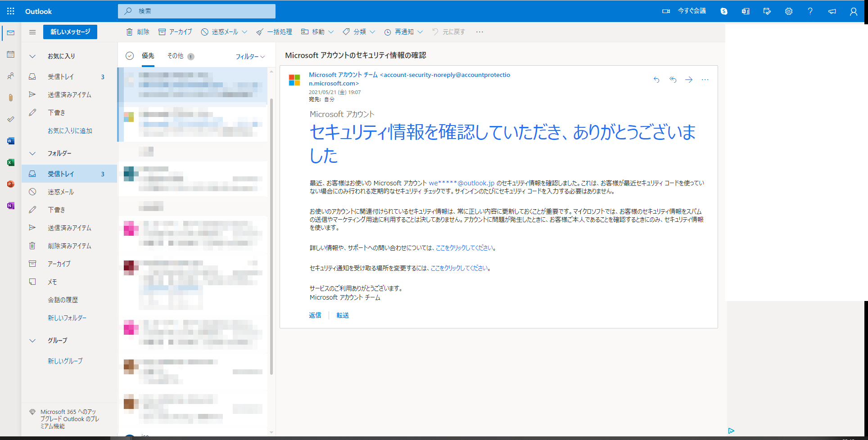The width and height of the screenshot is (868, 440).
Task: Select all messages circle checkbox
Action: coord(130,56)
